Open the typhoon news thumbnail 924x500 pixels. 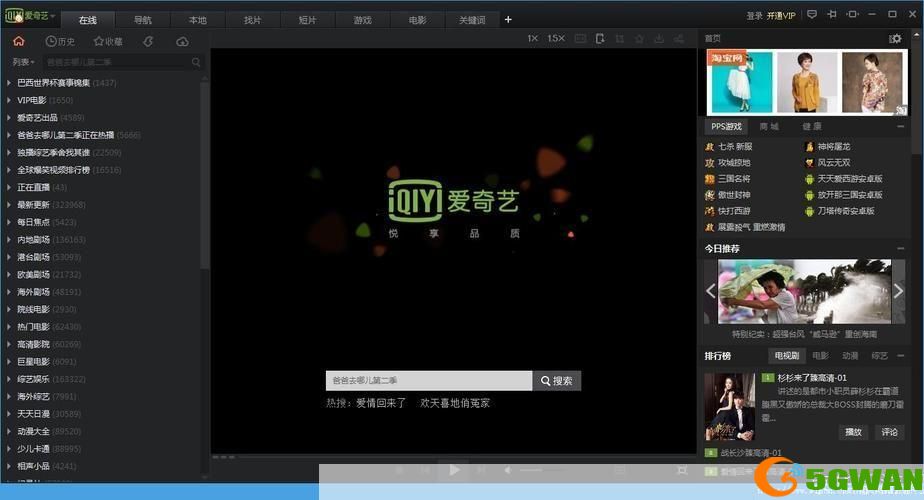[804, 291]
